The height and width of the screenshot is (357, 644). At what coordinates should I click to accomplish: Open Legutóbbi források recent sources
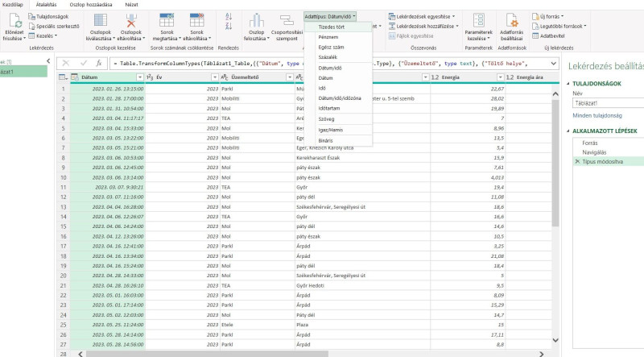[559, 26]
